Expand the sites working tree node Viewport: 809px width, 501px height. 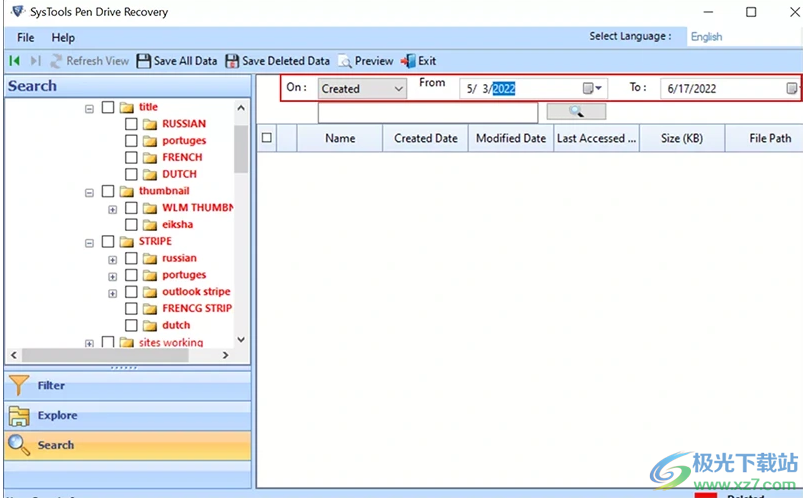tap(89, 343)
